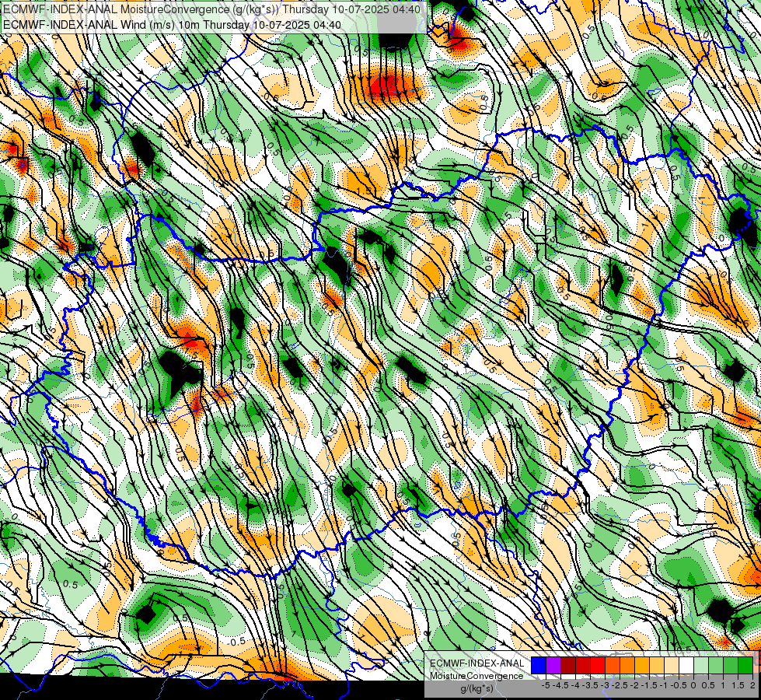Click the 'MoistureConvergence' label in the legend
The width and height of the screenshot is (761, 700).
point(476,676)
